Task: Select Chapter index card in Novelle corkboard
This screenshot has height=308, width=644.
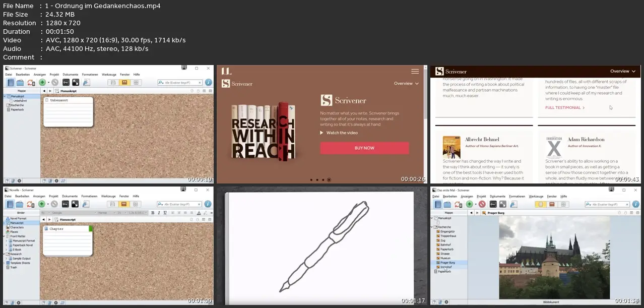Action: 69,241
